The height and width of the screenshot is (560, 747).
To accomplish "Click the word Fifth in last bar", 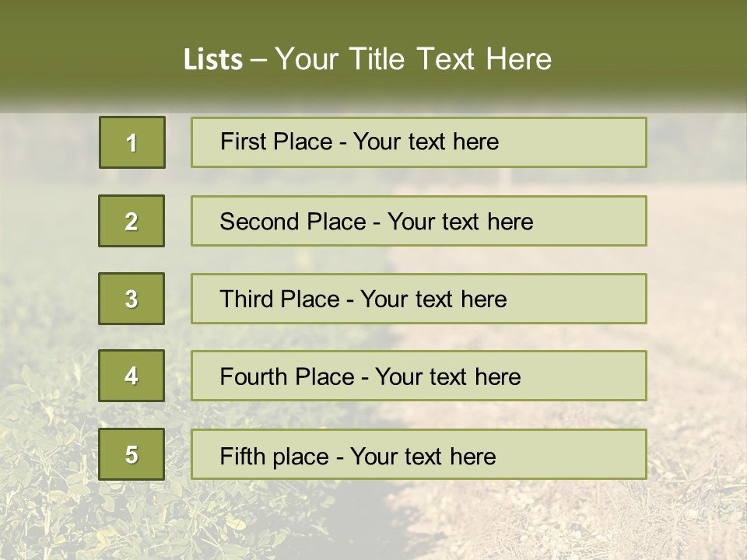I will pos(242,456).
